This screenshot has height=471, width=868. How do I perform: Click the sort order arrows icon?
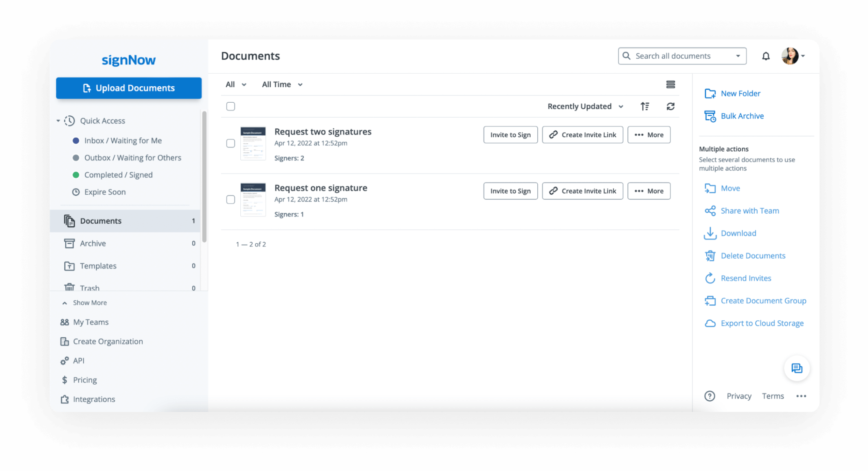click(645, 106)
